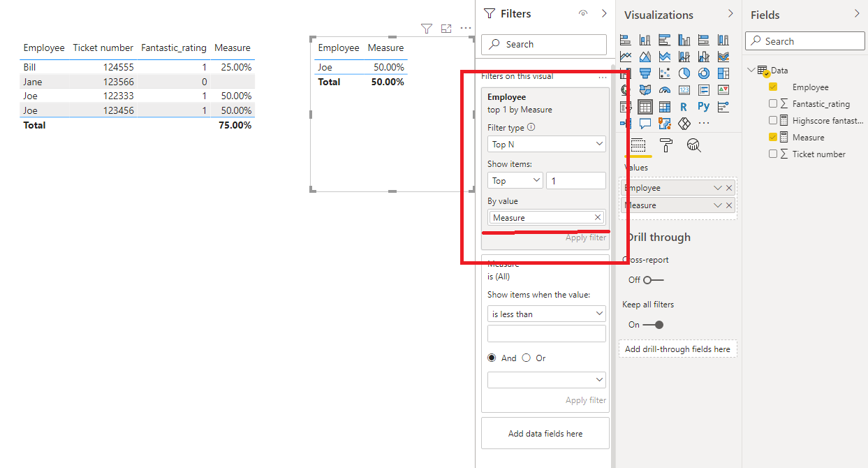Select the 100% stacked column chart visual

click(723, 40)
